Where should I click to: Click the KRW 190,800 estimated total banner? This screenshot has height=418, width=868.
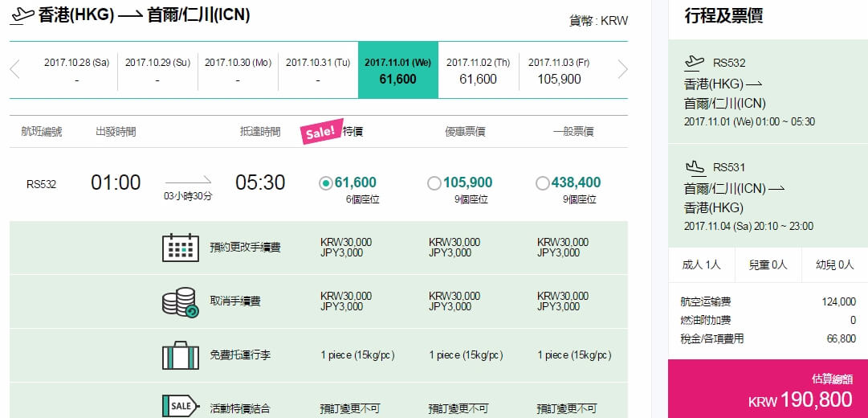768,388
